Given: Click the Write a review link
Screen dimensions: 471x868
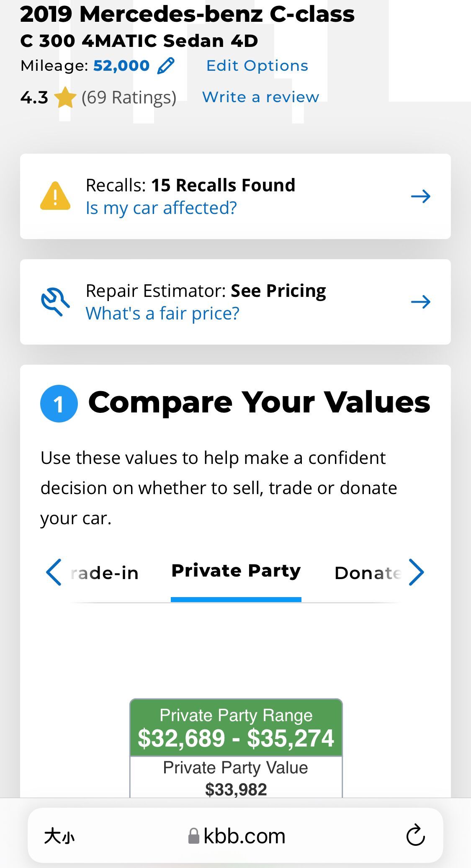Looking at the screenshot, I should pos(260,97).
